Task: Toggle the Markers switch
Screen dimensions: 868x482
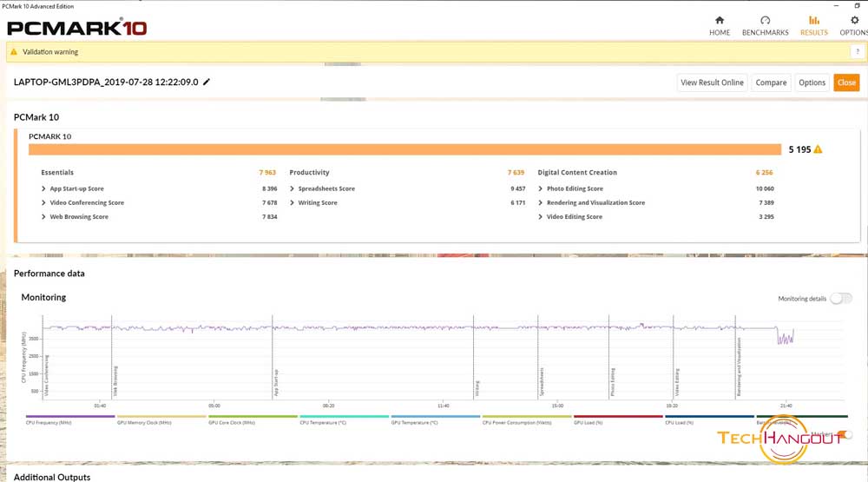Action: point(845,434)
